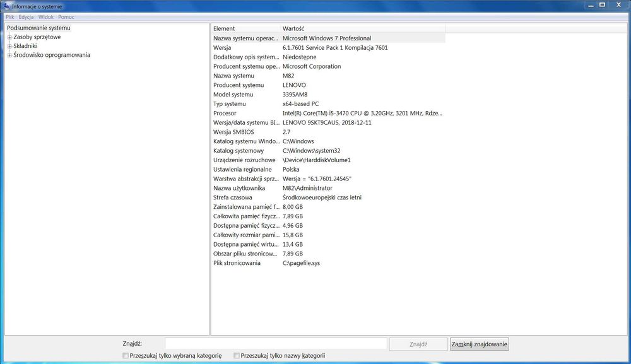Enable Przeszukaj tylko nazwy kategorii checkbox
631x364 pixels.
[x=237, y=356]
